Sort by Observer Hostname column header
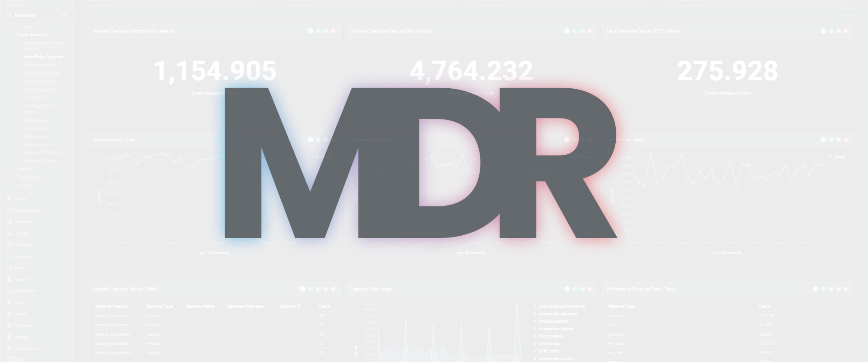 [245, 306]
